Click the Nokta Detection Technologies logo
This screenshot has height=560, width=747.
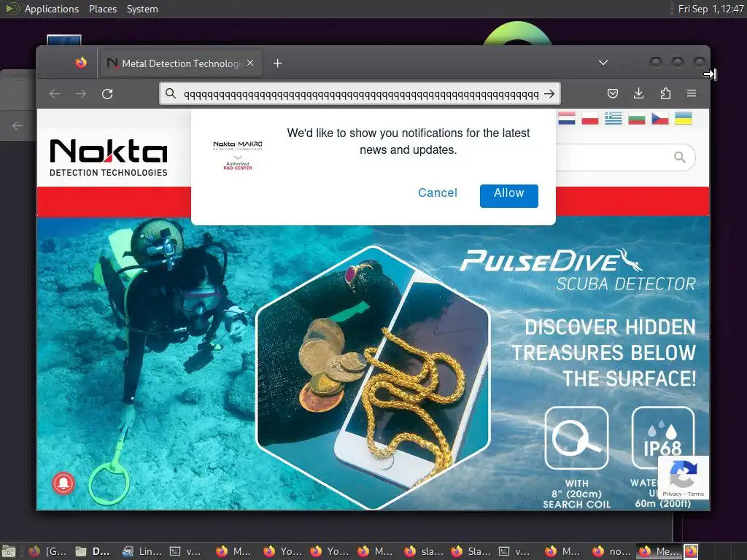(x=109, y=157)
